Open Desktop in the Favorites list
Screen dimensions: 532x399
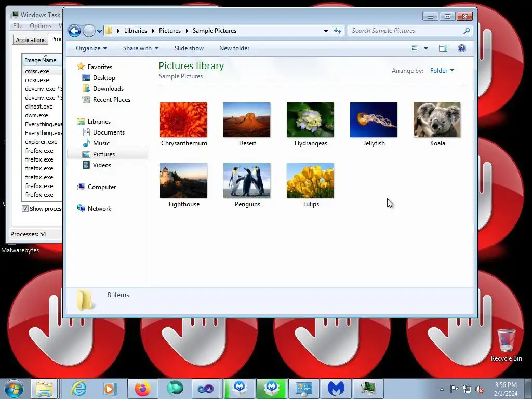click(x=104, y=78)
